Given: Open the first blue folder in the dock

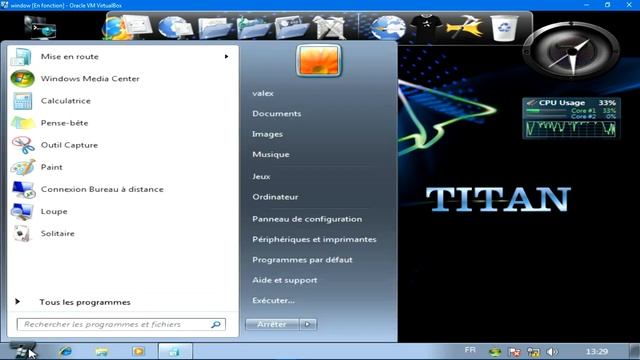Looking at the screenshot, I should tap(215, 28).
